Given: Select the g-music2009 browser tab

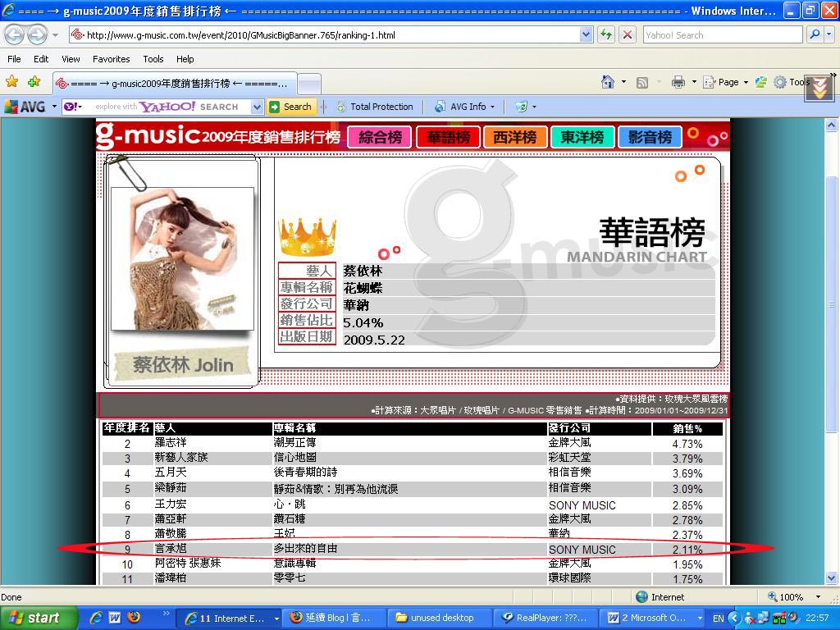Looking at the screenshot, I should [x=174, y=84].
